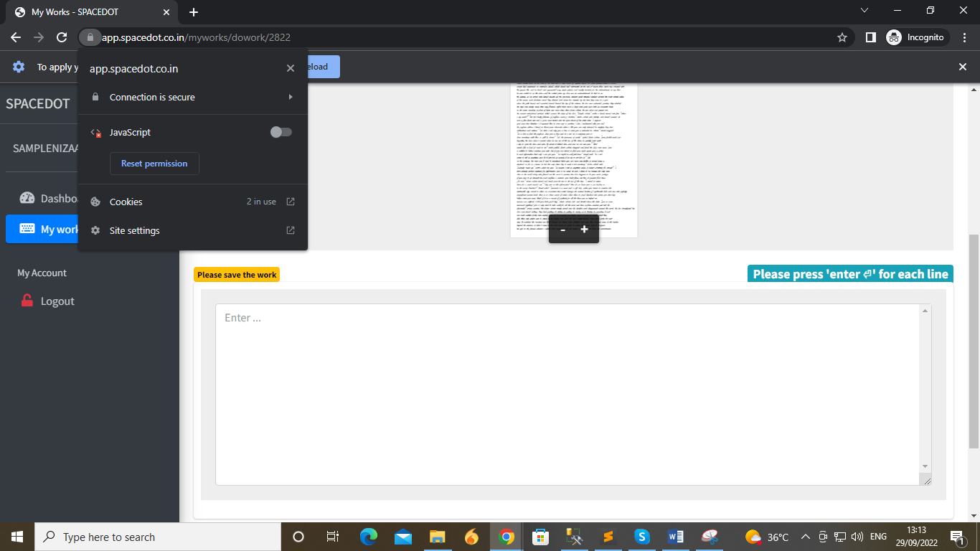Zoom out with the minus icon
The width and height of the screenshot is (980, 551).
(x=562, y=229)
